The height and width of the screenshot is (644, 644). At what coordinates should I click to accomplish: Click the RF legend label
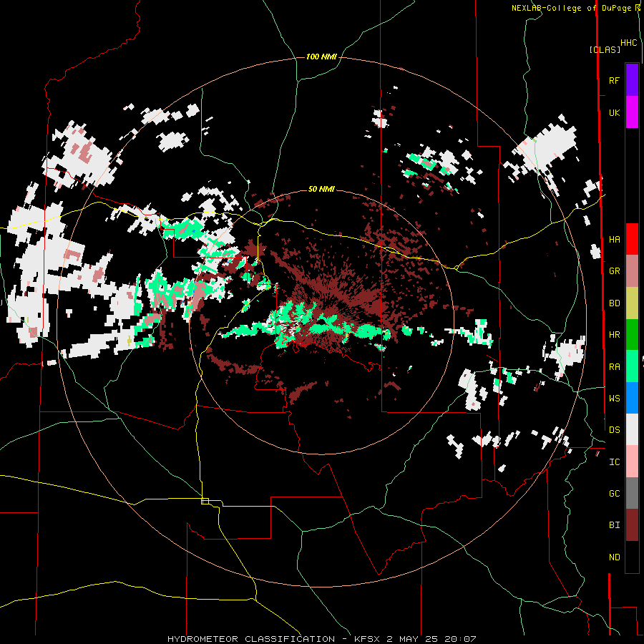(x=614, y=80)
